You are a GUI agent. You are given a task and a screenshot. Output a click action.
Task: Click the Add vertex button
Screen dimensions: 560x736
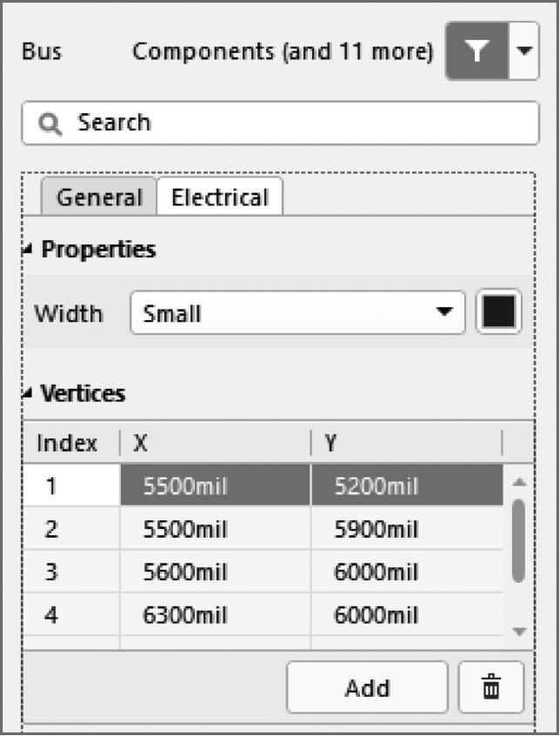[x=367, y=687]
